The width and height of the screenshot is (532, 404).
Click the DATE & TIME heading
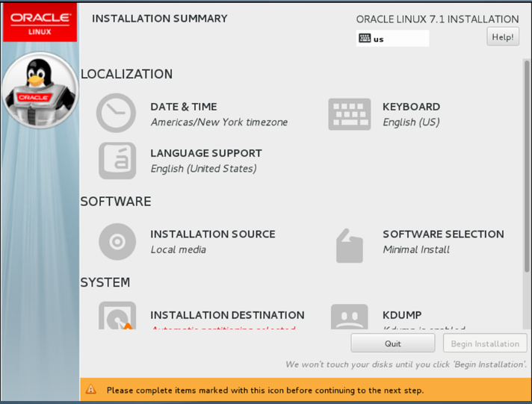coord(184,107)
